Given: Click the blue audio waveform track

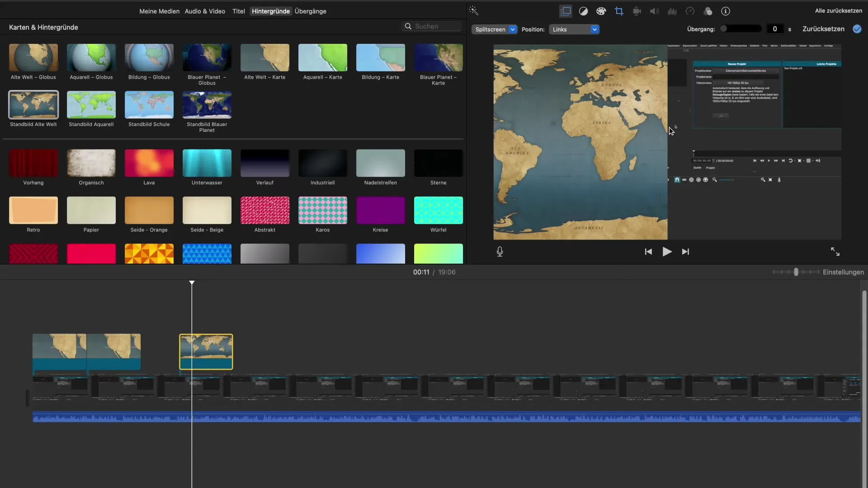Looking at the screenshot, I should click(446, 417).
